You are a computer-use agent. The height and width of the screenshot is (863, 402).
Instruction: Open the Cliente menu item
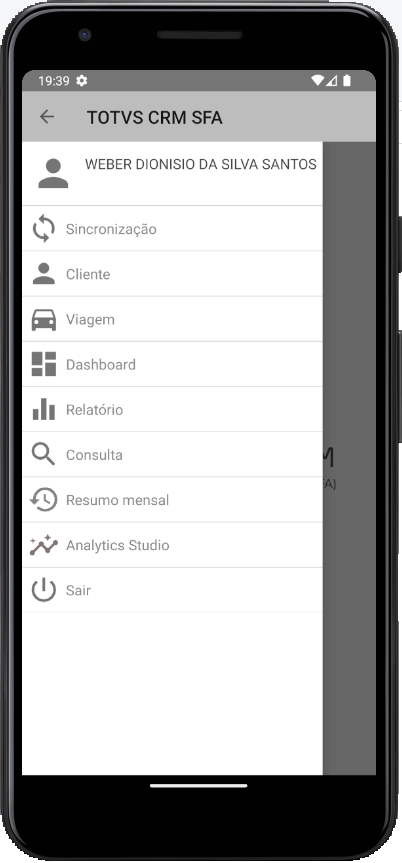(x=172, y=274)
